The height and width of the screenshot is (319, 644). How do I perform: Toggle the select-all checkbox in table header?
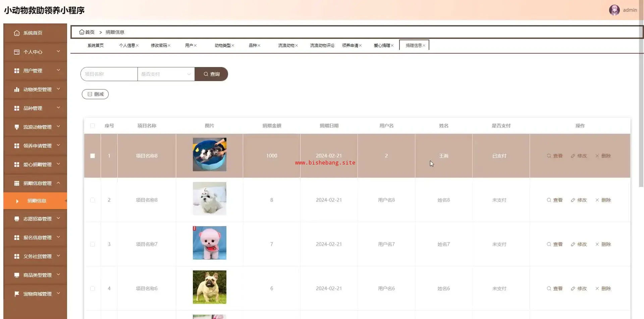click(93, 126)
